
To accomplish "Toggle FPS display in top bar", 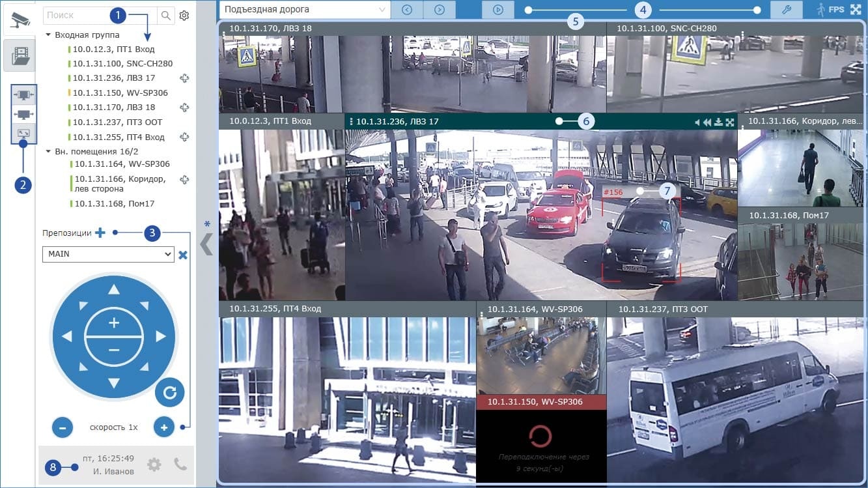I will [836, 10].
